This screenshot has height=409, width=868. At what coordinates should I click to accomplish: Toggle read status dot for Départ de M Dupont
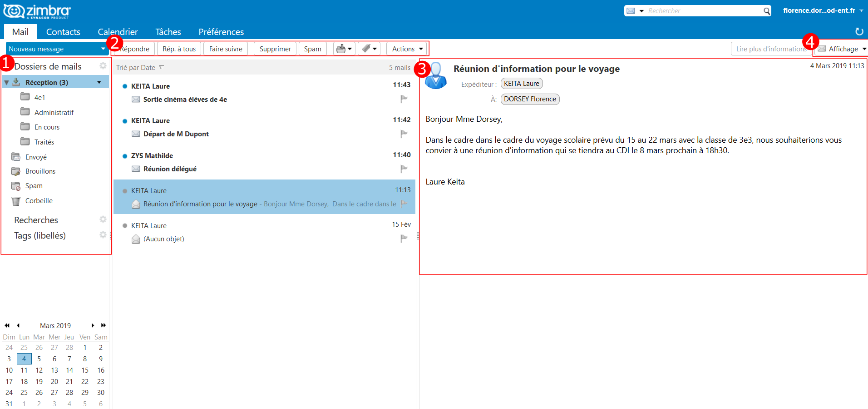tap(125, 121)
